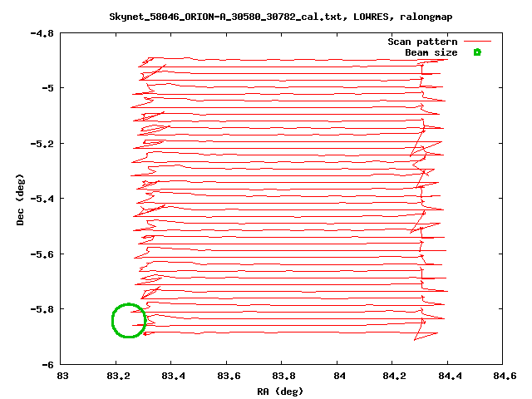Click the 84.2 RA tick label
Viewport: 532px width, 399px height.
pyautogui.click(x=394, y=376)
